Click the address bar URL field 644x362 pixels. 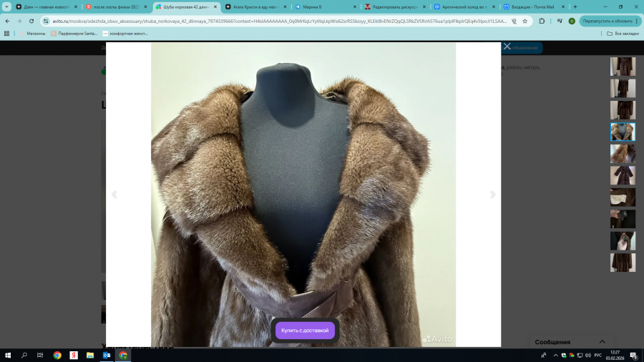(x=279, y=21)
